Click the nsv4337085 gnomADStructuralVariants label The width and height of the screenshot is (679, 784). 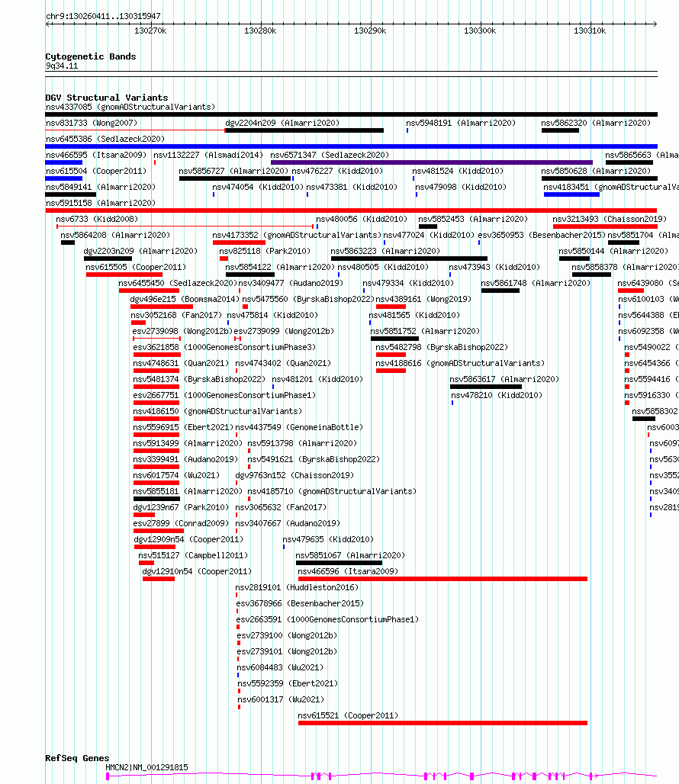point(130,107)
